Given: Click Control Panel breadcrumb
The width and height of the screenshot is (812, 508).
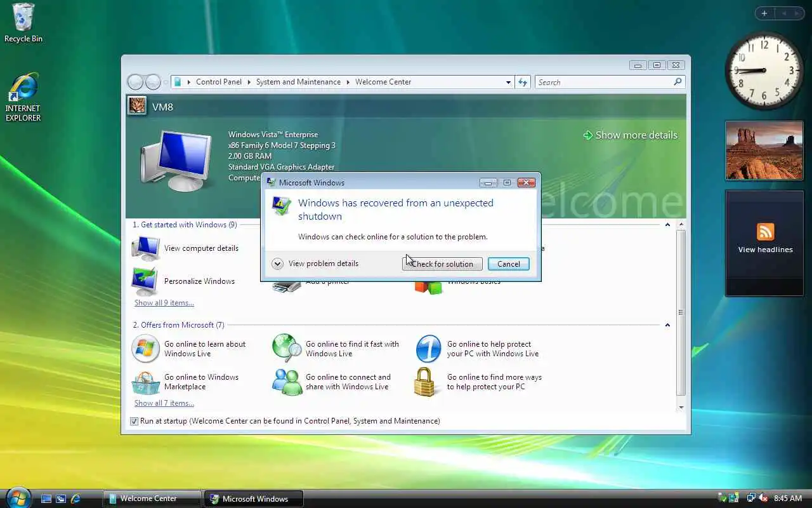Looking at the screenshot, I should pyautogui.click(x=219, y=82).
